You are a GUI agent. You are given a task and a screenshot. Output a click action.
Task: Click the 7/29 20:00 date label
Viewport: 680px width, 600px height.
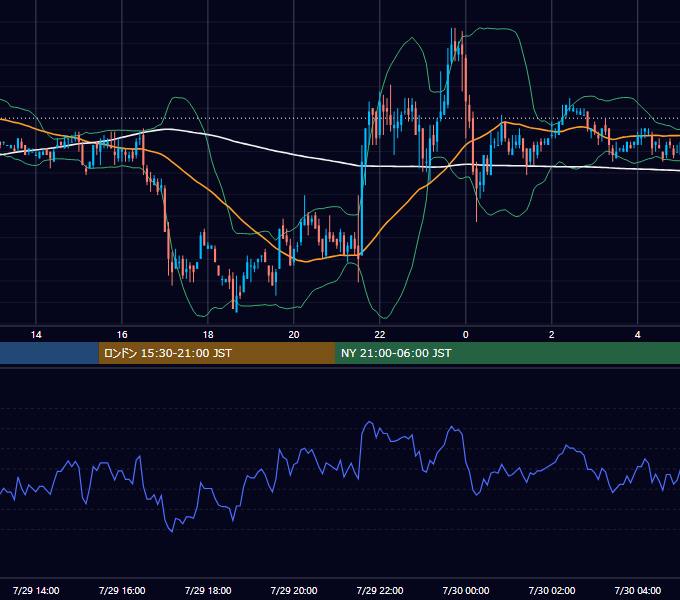pos(294,590)
